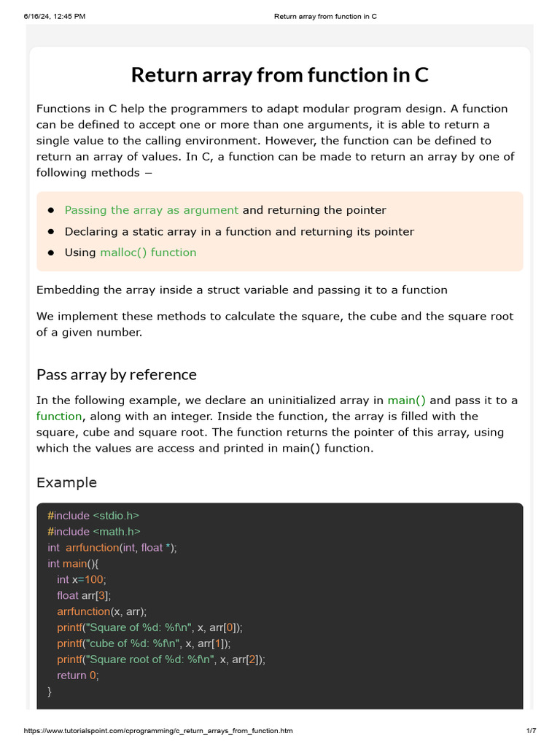The image size is (560, 747).
Task: Click the printf "cube of" code line
Action: coord(144,643)
